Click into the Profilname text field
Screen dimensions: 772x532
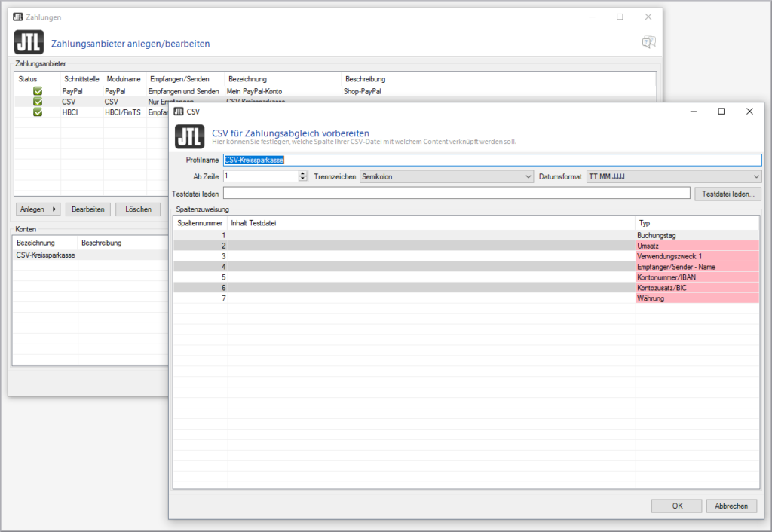pos(492,160)
